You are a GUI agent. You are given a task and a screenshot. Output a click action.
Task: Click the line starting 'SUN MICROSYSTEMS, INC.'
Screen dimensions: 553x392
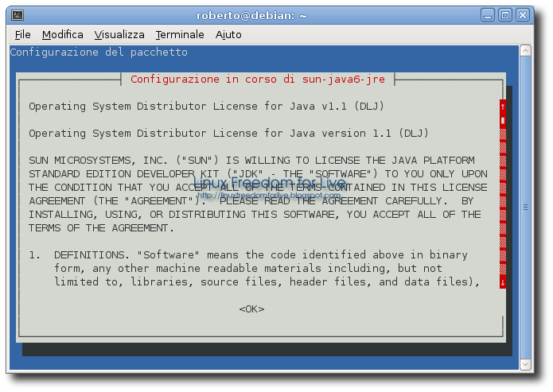pos(251,161)
